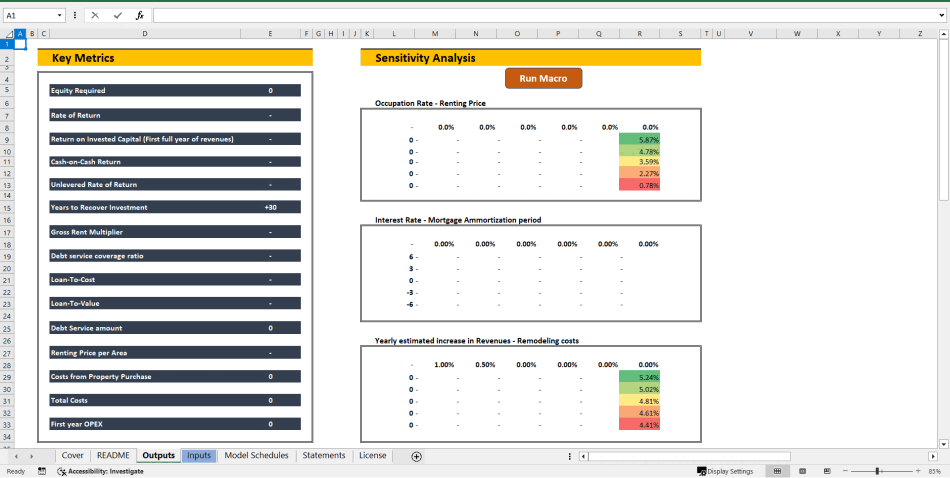Click the Name Box showing A1
Viewport: 950px width, 478px height.
tap(30, 15)
